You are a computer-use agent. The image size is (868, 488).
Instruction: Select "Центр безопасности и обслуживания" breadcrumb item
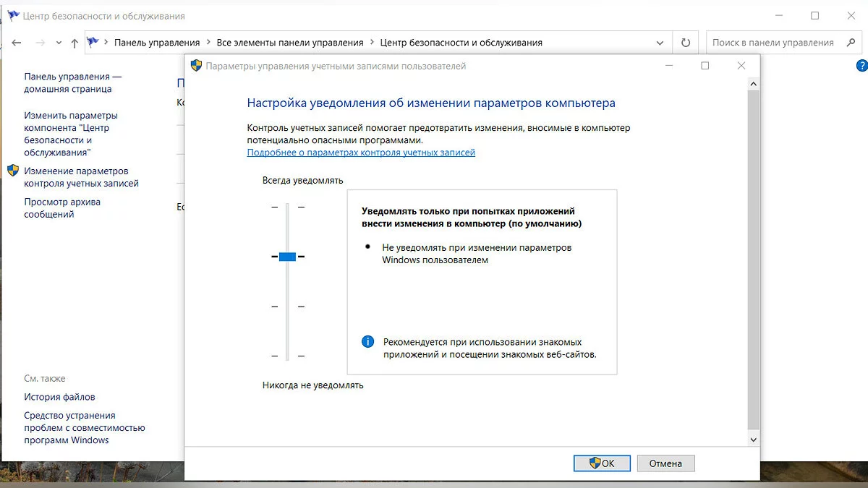pos(461,43)
